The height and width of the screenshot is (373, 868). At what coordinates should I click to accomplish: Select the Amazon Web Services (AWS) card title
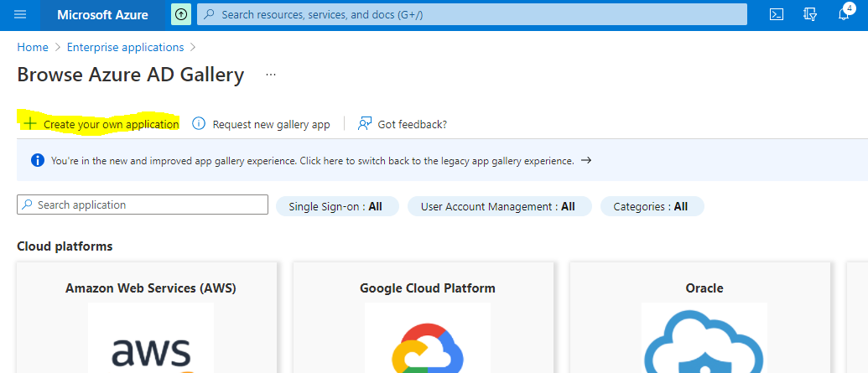[151, 288]
